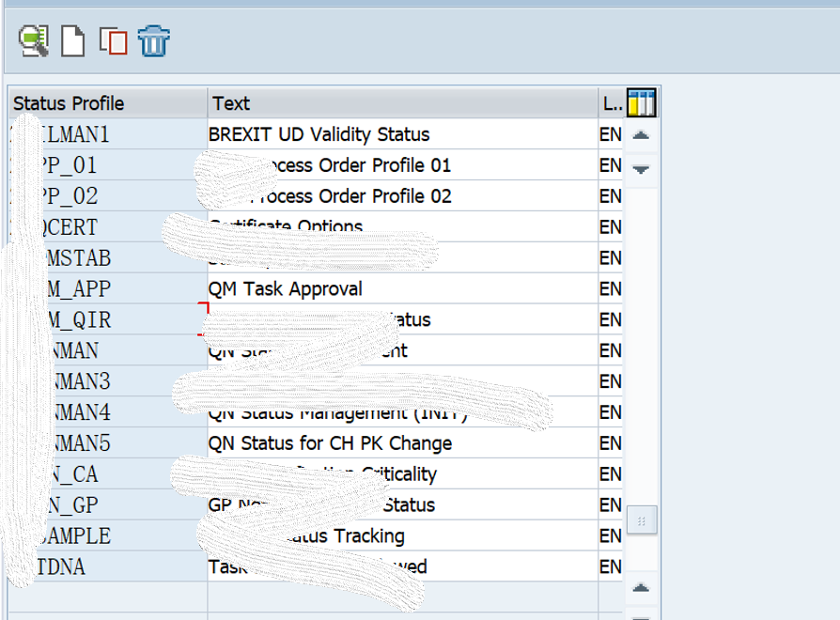The width and height of the screenshot is (840, 620).
Task: Click the 'QM Task Approval' text cell
Action: tap(403, 289)
